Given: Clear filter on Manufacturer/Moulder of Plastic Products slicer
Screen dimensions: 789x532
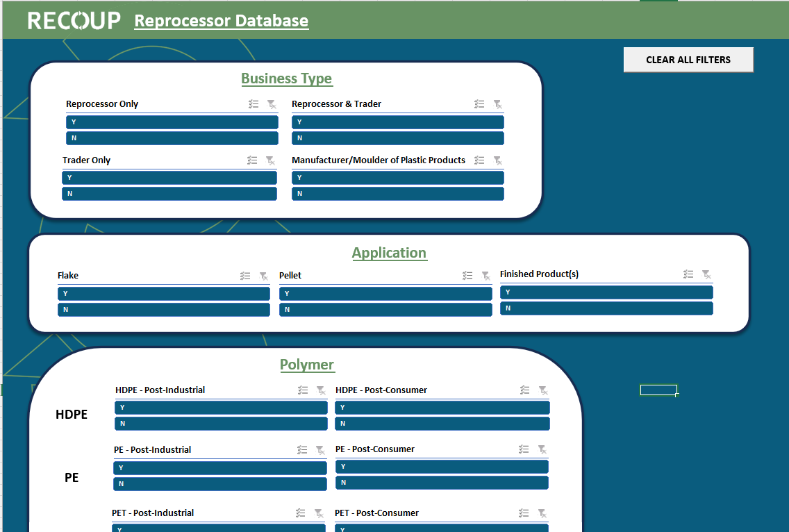Looking at the screenshot, I should (x=498, y=160).
